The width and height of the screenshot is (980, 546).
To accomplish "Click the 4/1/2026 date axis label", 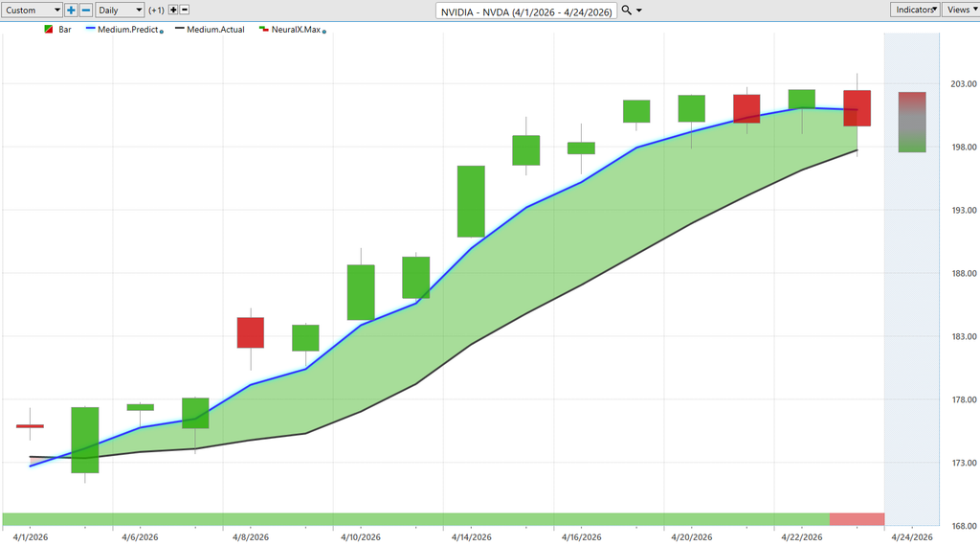I will click(30, 537).
